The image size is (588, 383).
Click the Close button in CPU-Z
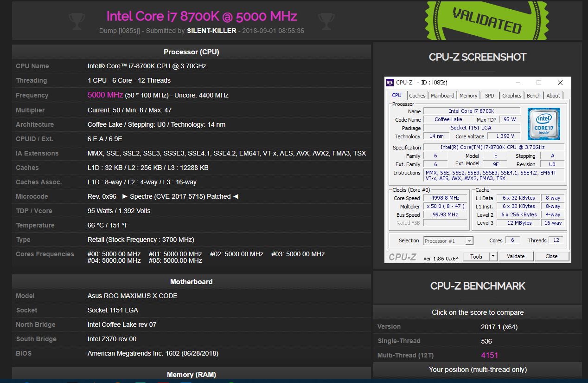[551, 256]
